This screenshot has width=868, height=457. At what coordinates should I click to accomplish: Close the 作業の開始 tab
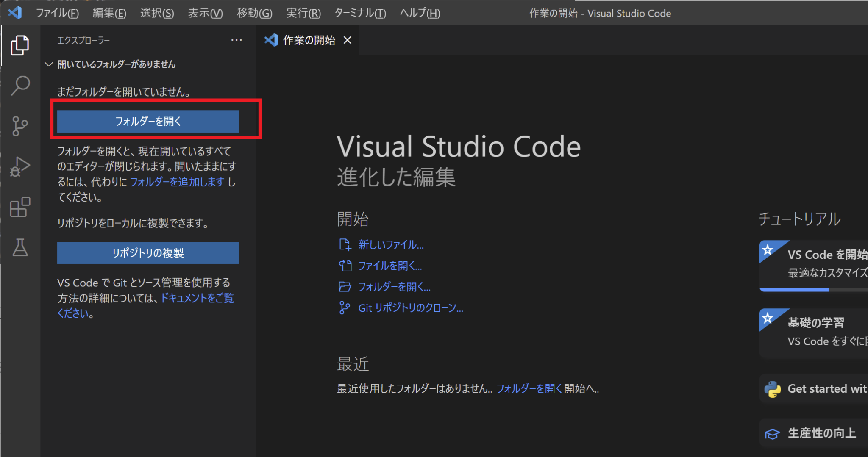(348, 40)
